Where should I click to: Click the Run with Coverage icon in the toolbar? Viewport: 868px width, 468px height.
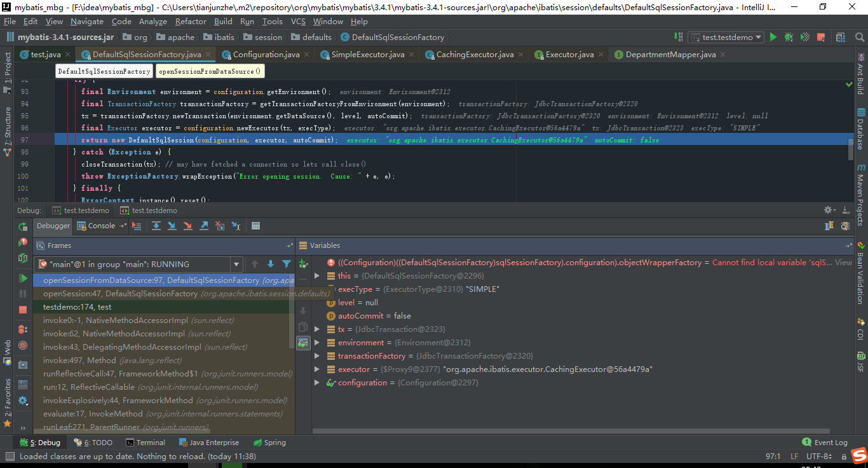[x=804, y=37]
